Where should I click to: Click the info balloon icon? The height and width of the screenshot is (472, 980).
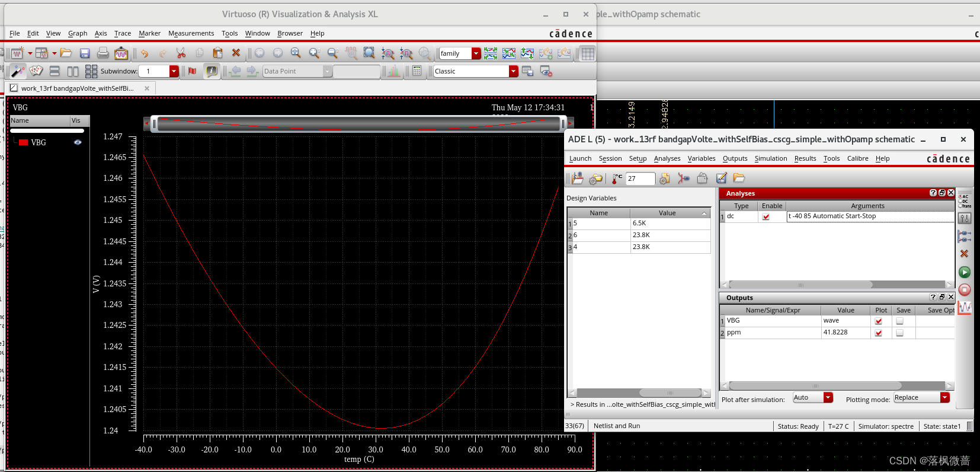click(x=212, y=71)
